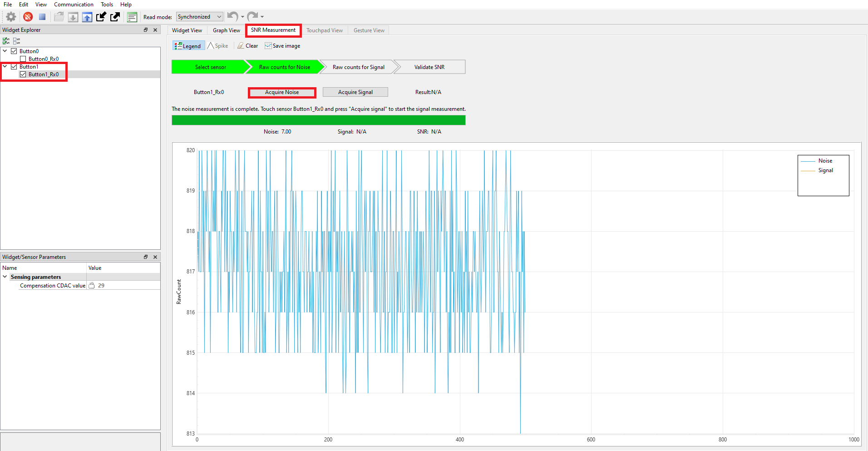Toggle the Button0 checkbox
The width and height of the screenshot is (868, 451).
[14, 51]
